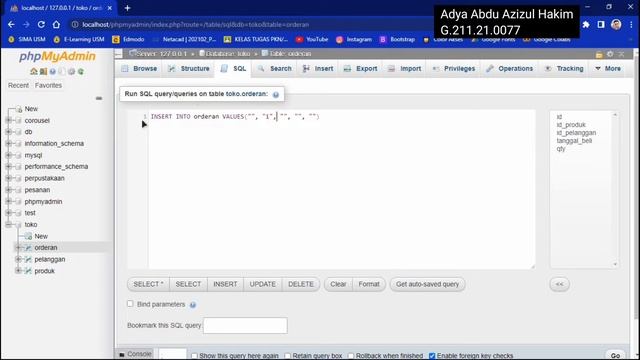Open the Export tab
This screenshot has width=640, height=360.
pyautogui.click(x=360, y=69)
